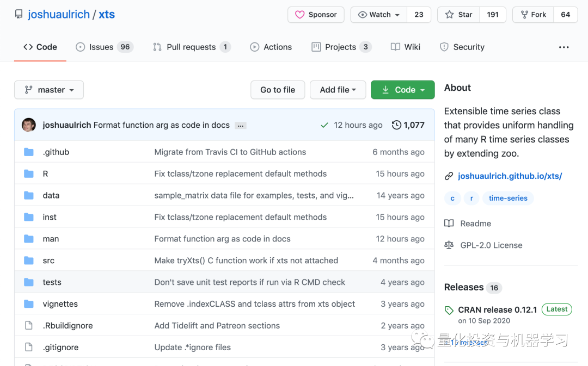Open the Watch notifications dropdown
Screen dimensions: 588x366
click(379, 15)
